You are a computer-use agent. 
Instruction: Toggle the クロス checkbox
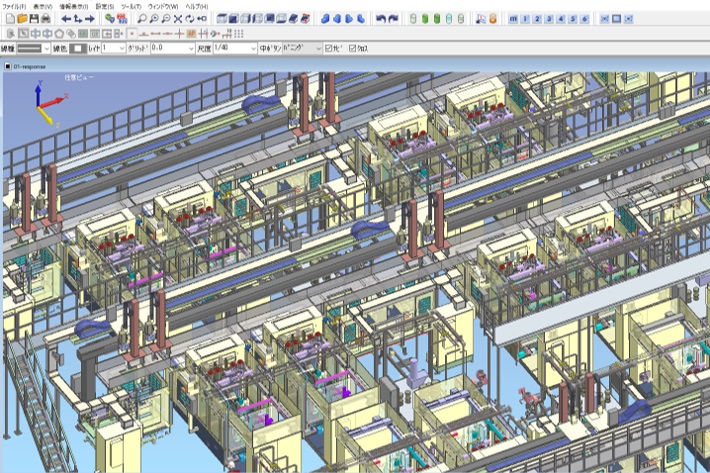click(x=353, y=48)
